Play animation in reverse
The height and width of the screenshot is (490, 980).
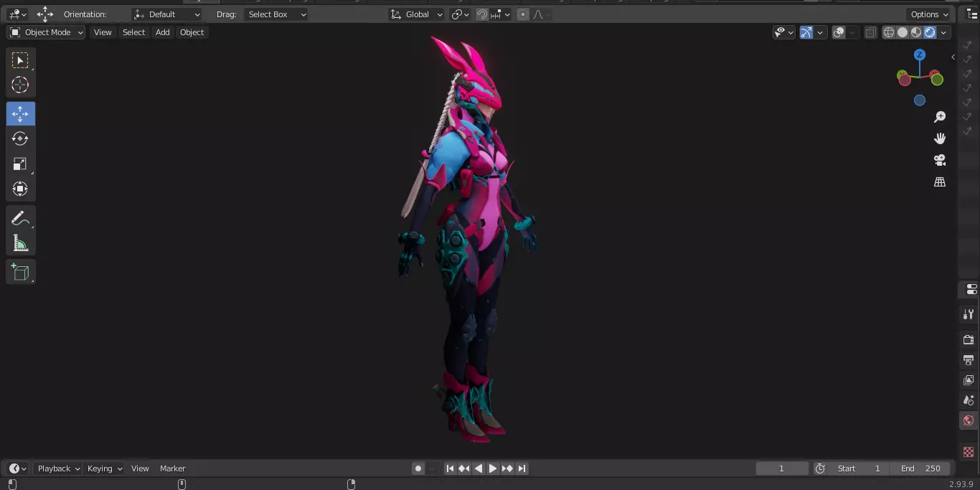point(479,468)
